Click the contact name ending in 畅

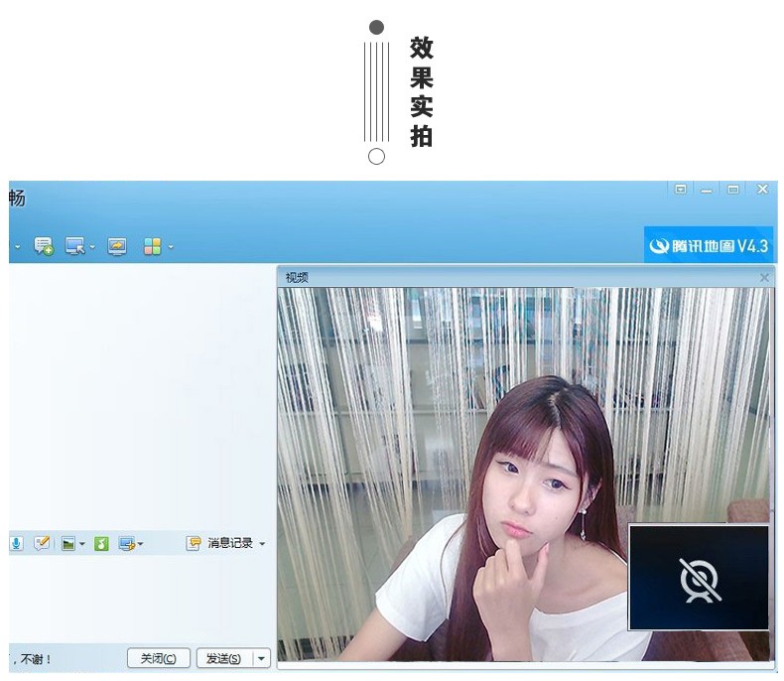17,198
